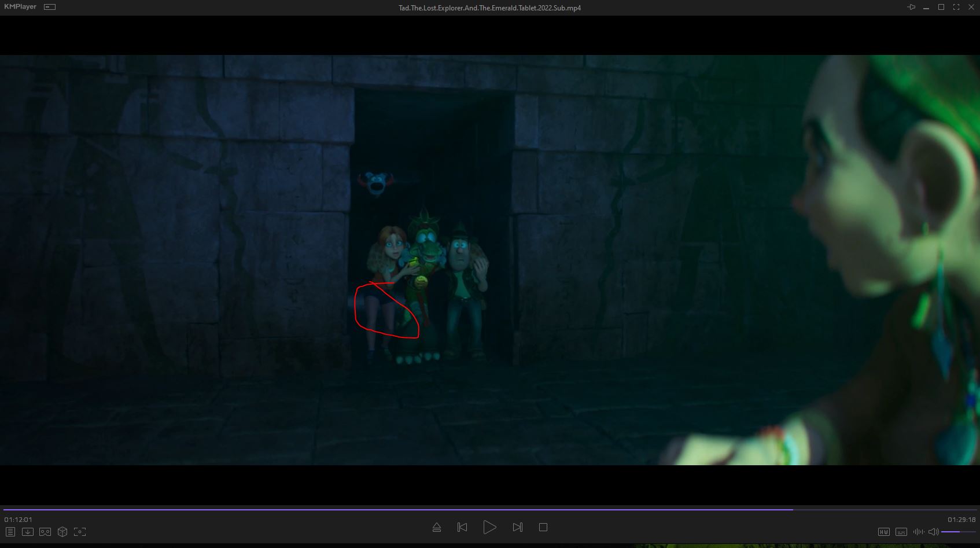Click the 3D cube icon
980x548 pixels.
click(x=62, y=531)
